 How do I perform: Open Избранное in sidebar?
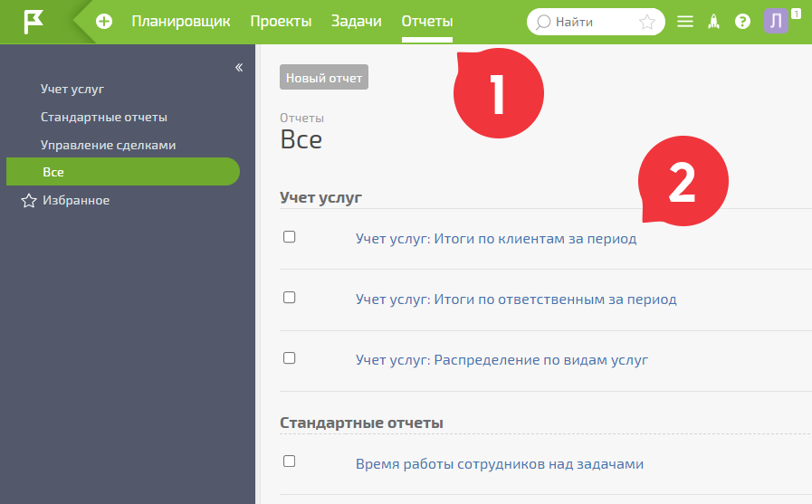(x=76, y=200)
